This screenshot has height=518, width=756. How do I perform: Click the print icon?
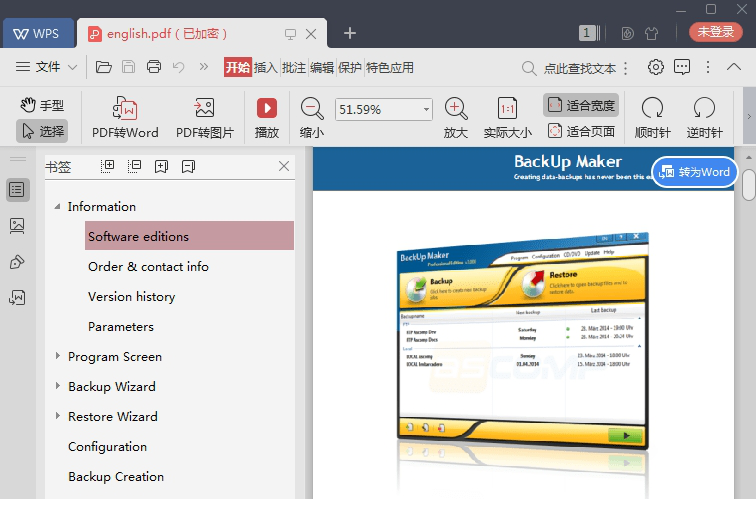coord(154,67)
